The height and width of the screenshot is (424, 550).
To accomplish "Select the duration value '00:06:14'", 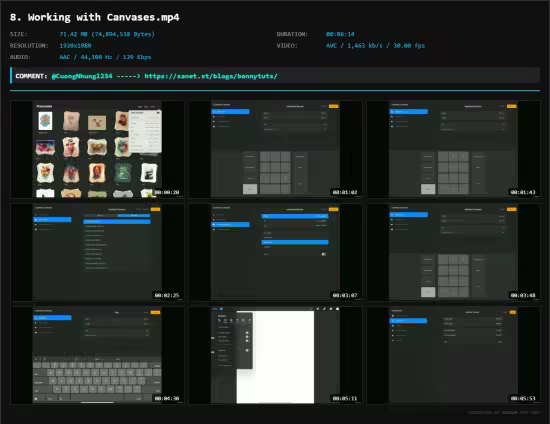I will (x=340, y=34).
